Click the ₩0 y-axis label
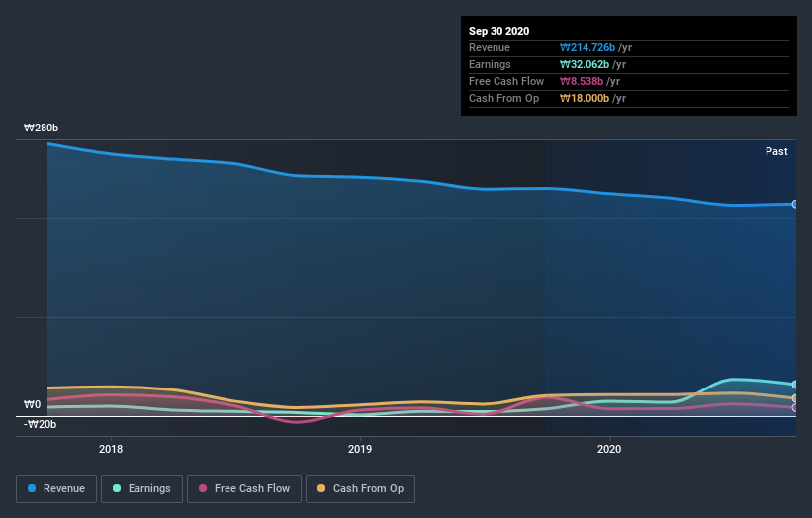The height and width of the screenshot is (518, 812). tap(32, 404)
